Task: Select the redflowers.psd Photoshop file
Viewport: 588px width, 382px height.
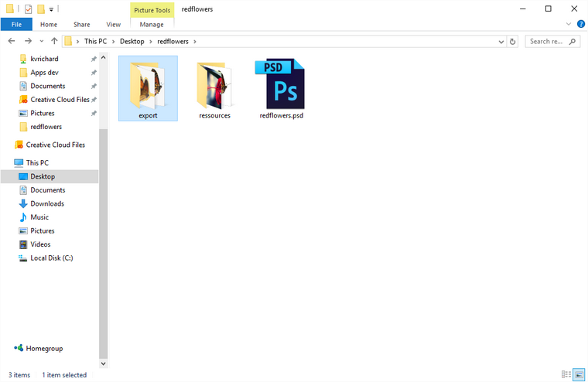Action: pyautogui.click(x=282, y=88)
